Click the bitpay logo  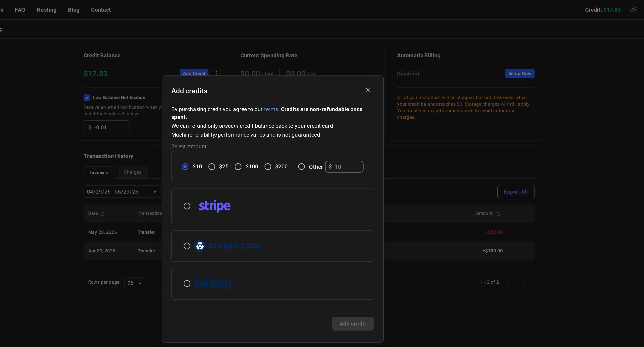pos(213,284)
